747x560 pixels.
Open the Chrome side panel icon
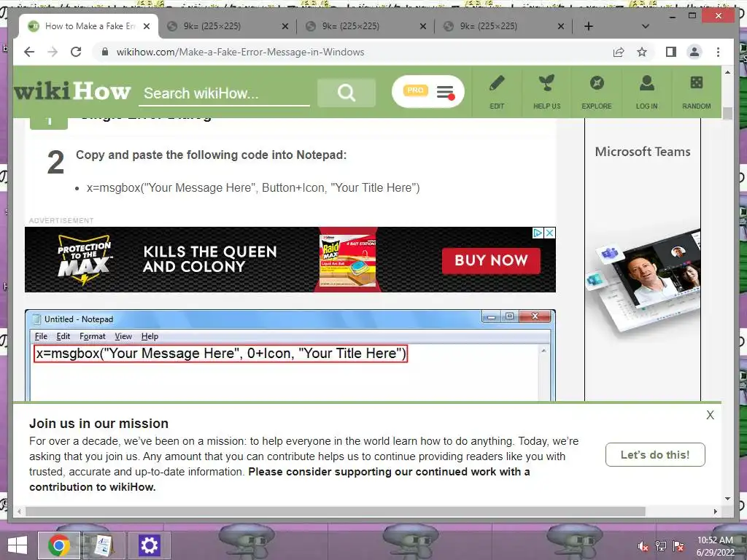click(671, 52)
